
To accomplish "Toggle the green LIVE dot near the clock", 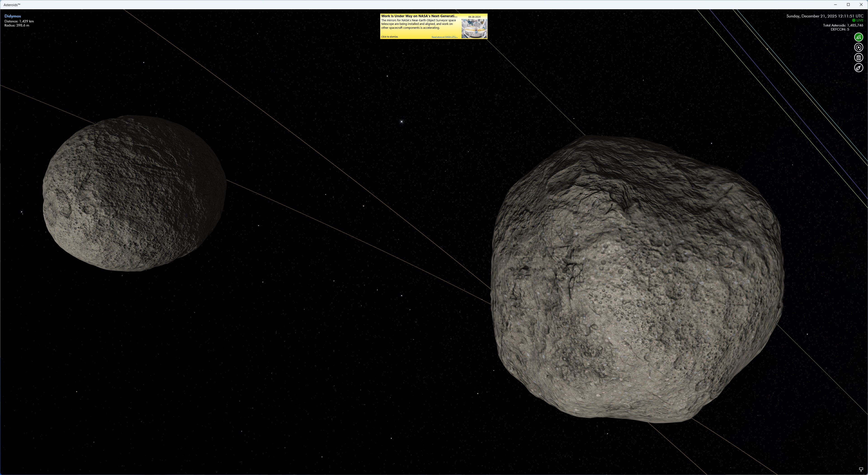I will pos(854,20).
